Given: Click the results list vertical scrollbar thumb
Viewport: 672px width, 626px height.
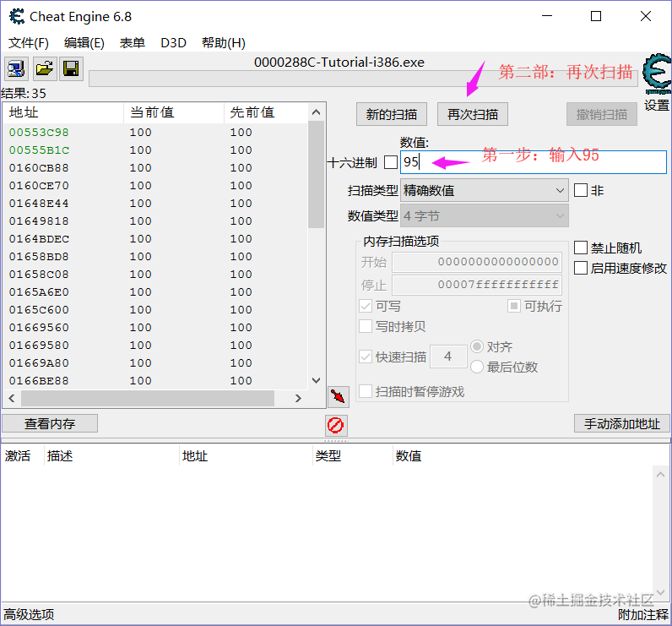Looking at the screenshot, I should click(317, 175).
